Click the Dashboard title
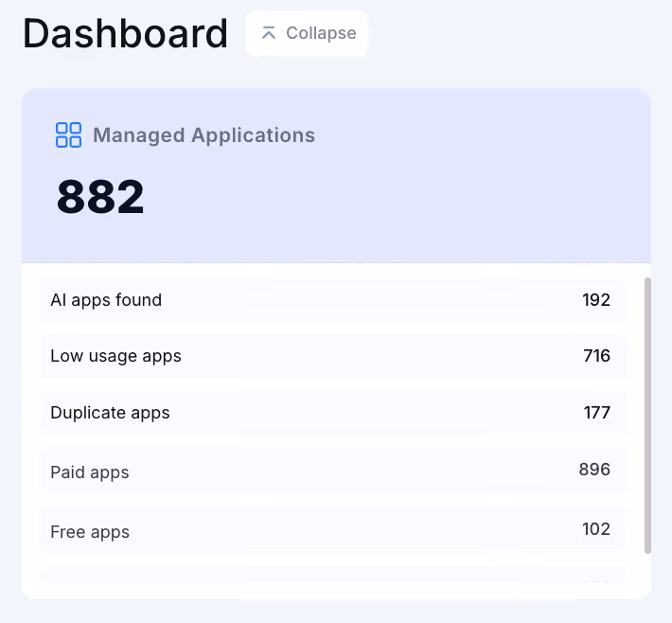Screen dimensions: 672x623 click(125, 33)
